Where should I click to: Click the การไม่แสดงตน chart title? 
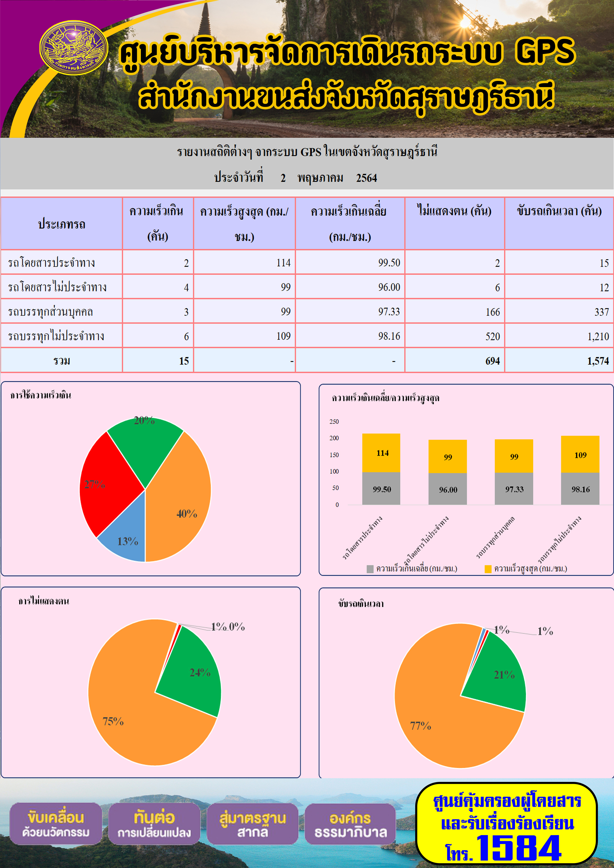tap(44, 601)
